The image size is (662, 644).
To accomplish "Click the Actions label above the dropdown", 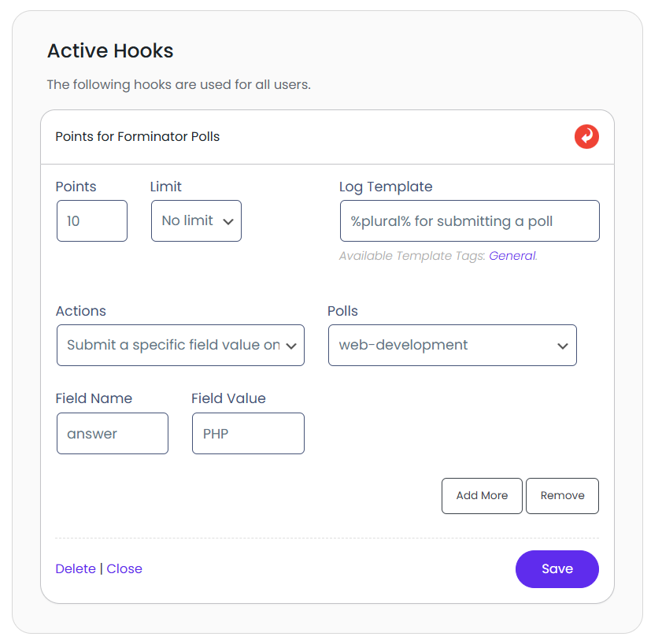I will point(80,312).
